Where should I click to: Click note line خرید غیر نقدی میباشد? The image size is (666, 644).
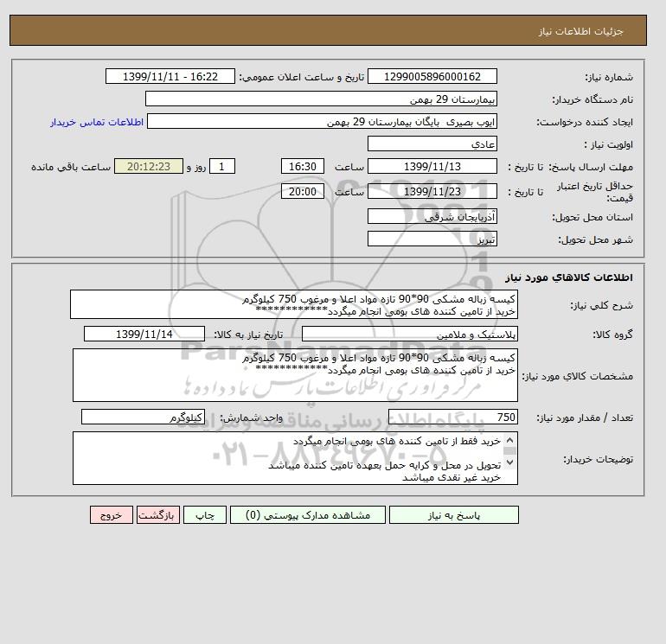coord(451,477)
